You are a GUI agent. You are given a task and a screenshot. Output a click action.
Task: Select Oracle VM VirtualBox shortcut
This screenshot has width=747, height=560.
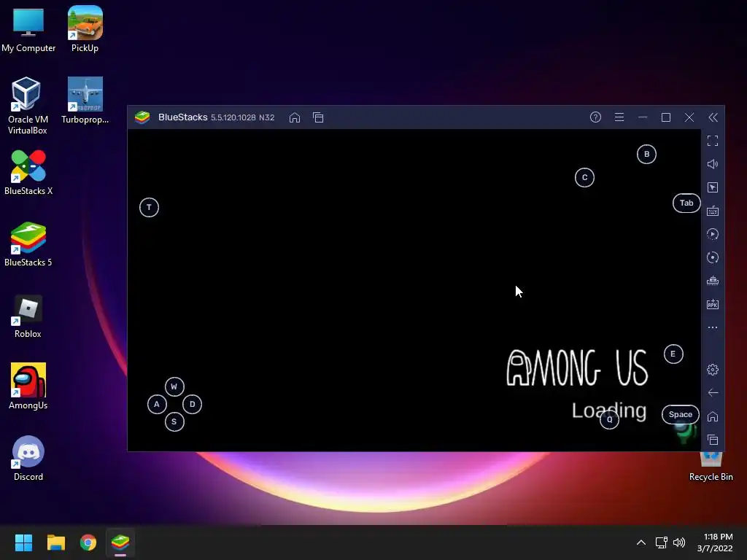click(x=28, y=106)
